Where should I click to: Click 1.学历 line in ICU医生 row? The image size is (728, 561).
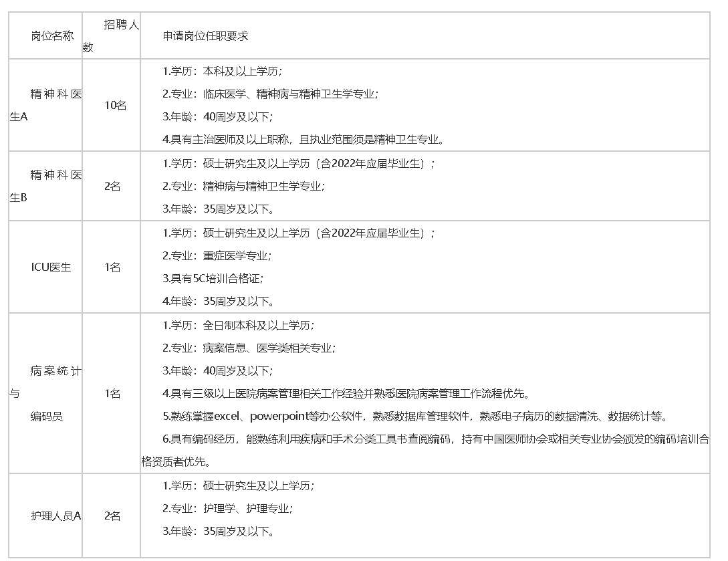point(299,233)
